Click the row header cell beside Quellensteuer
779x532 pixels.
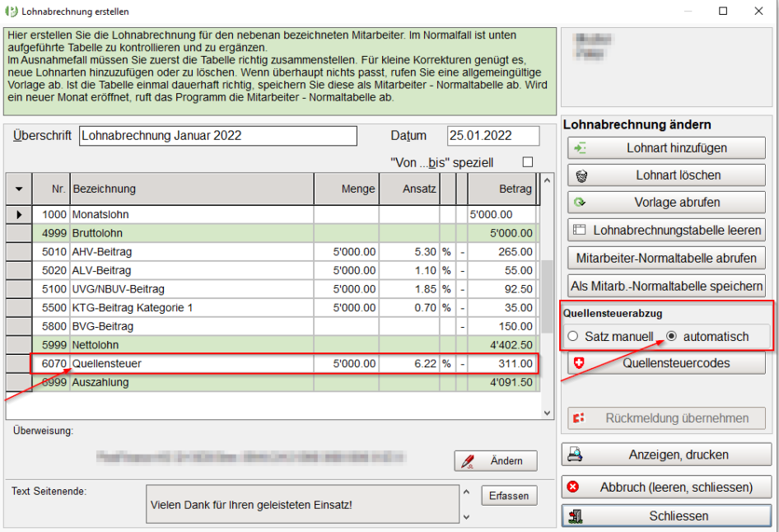tap(19, 364)
